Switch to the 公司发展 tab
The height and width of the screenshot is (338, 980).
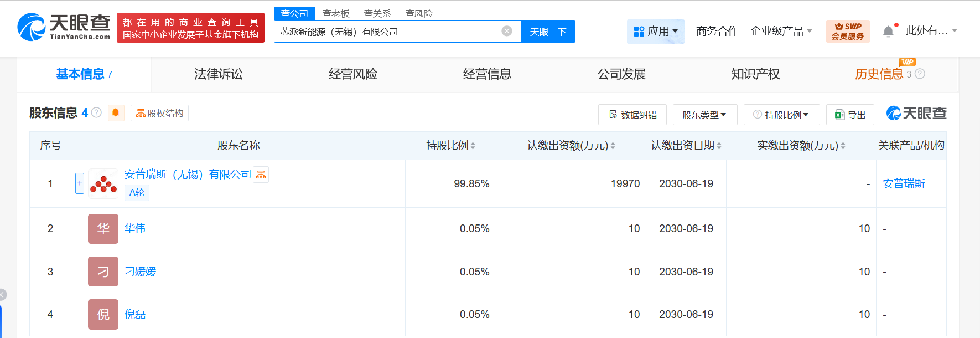coord(621,74)
